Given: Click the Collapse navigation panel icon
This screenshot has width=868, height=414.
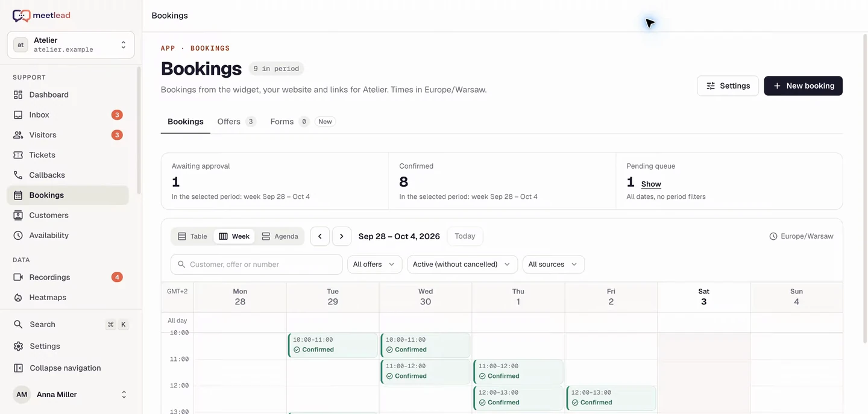Looking at the screenshot, I should [x=18, y=368].
